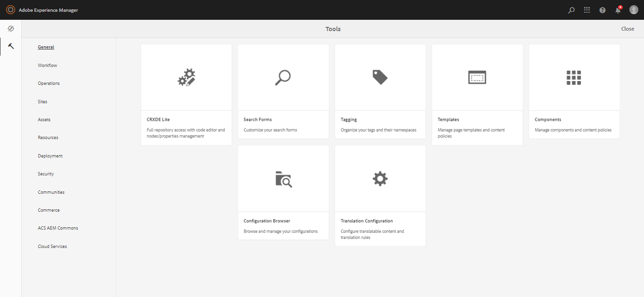Open the ACS AEM Commons category
The width and height of the screenshot is (644, 297).
(x=58, y=228)
